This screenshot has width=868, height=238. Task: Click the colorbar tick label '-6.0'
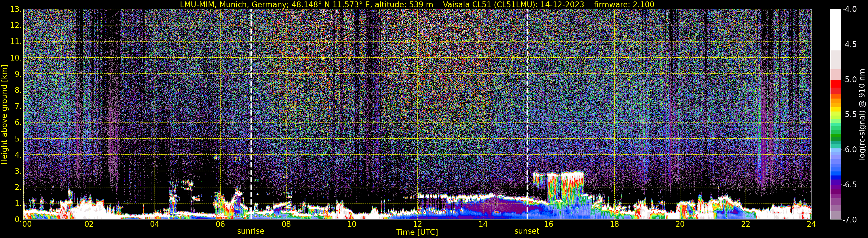coord(849,149)
